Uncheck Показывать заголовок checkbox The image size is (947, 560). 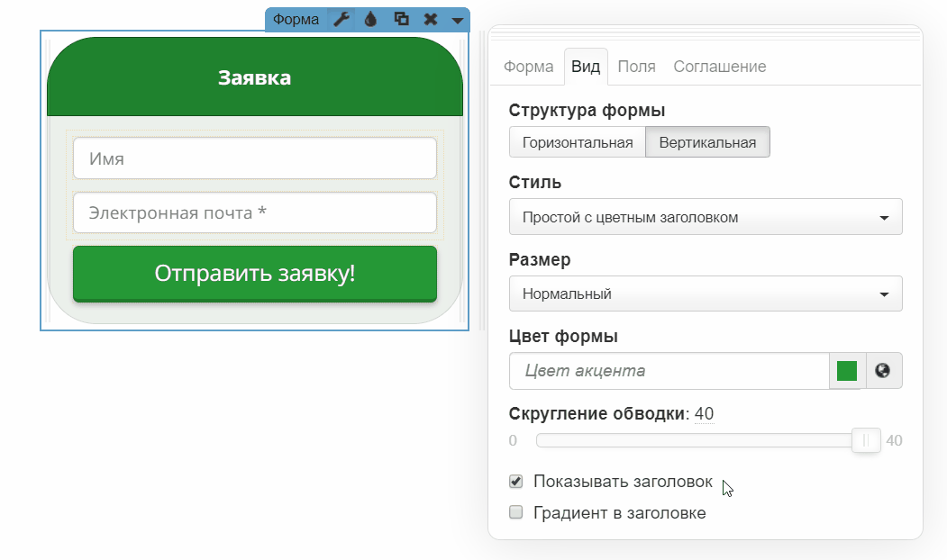click(516, 482)
